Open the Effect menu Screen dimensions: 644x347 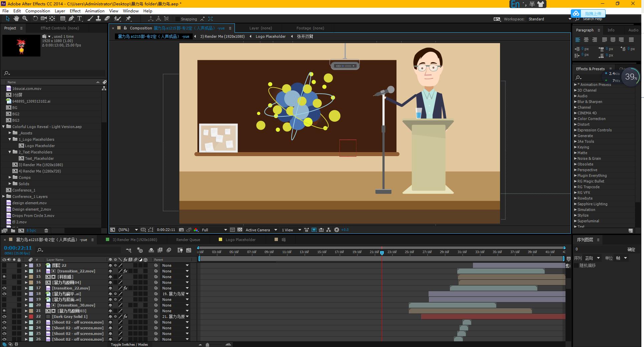75,11
